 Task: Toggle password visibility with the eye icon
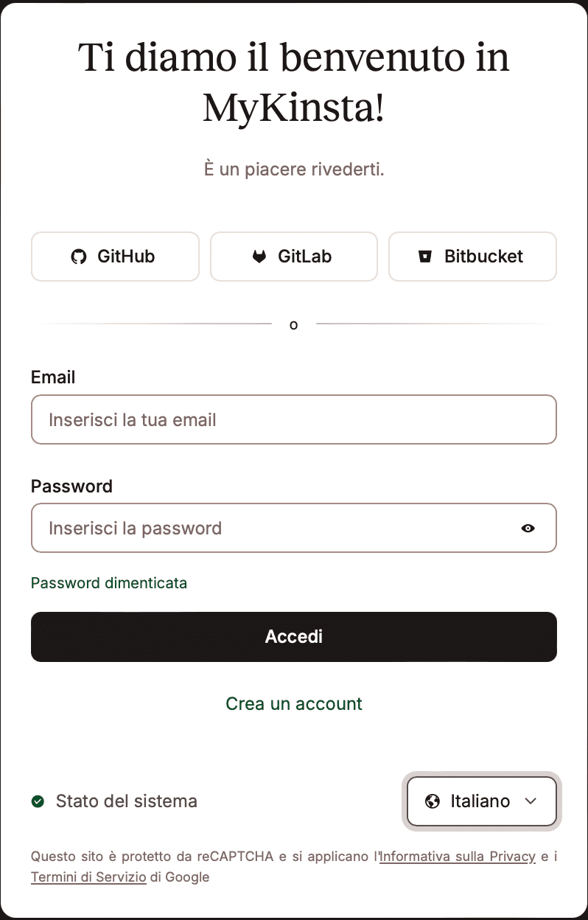528,528
